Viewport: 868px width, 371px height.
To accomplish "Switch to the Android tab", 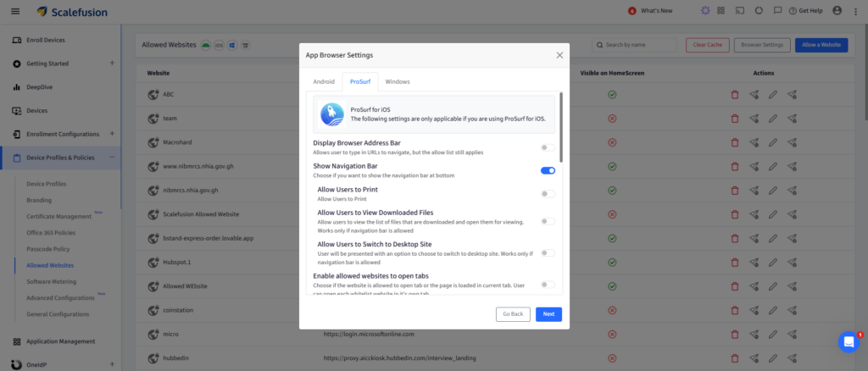I will click(x=324, y=82).
